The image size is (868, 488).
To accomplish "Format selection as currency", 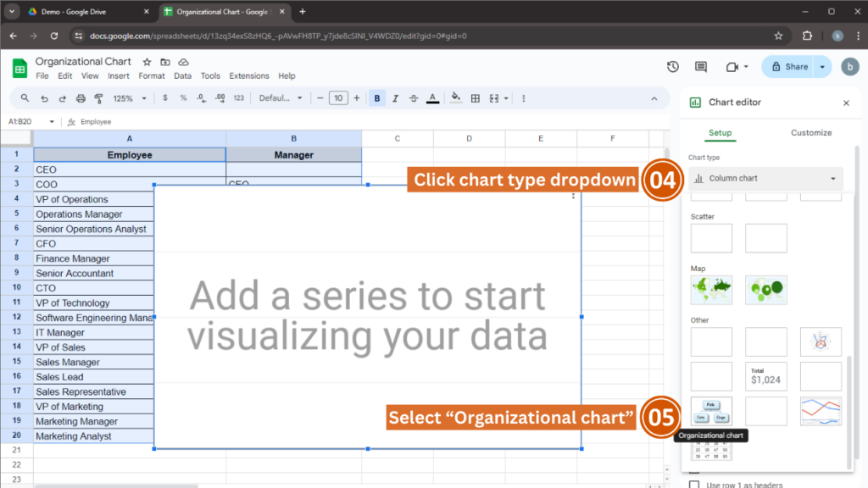I will point(165,97).
